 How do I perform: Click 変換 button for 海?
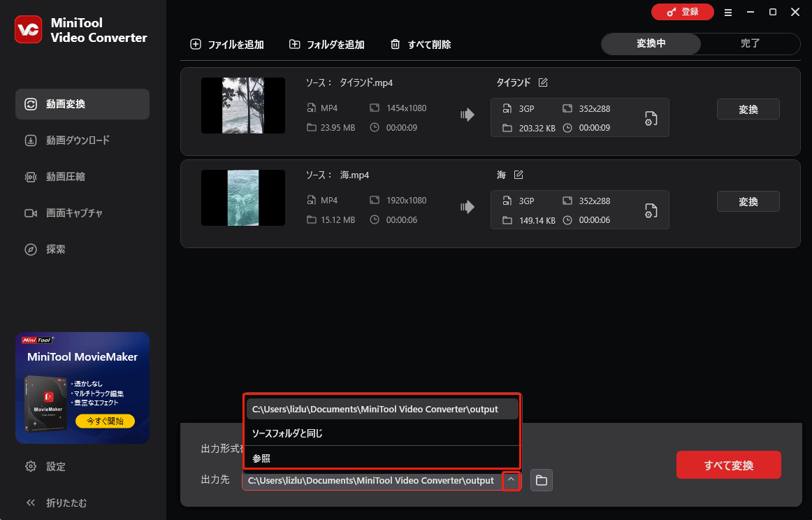tap(748, 201)
